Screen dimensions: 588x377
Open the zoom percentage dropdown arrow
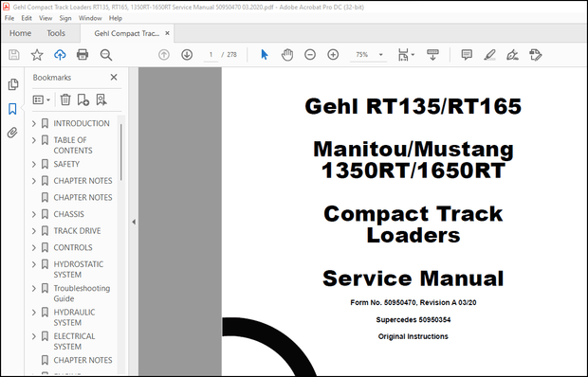pyautogui.click(x=380, y=55)
